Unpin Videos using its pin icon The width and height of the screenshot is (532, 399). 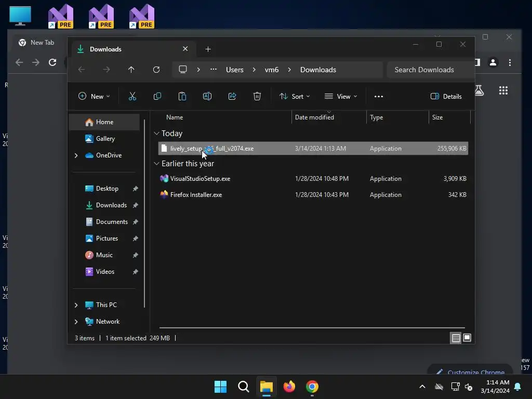tap(136, 272)
